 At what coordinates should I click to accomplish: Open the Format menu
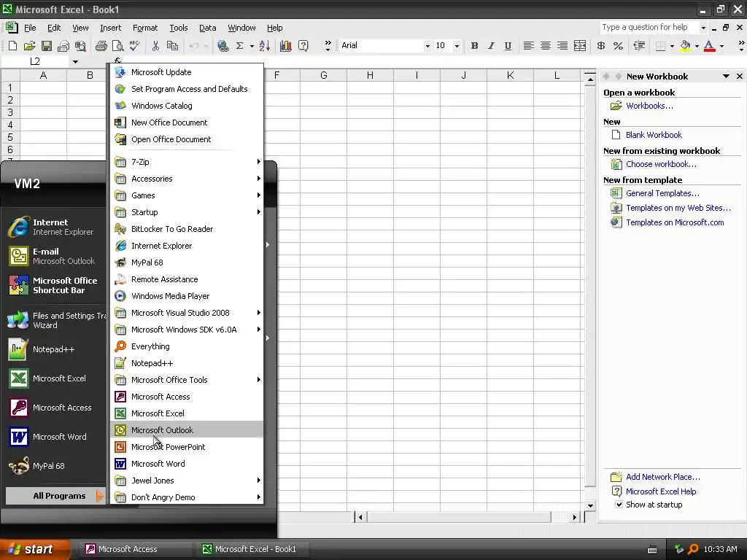[x=145, y=28]
